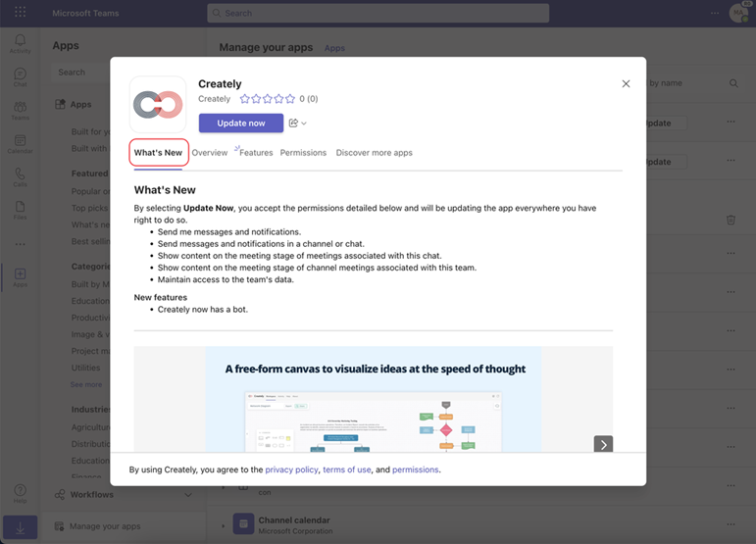Close the Creately app dialog
Screen dimensions: 756x544
point(626,84)
